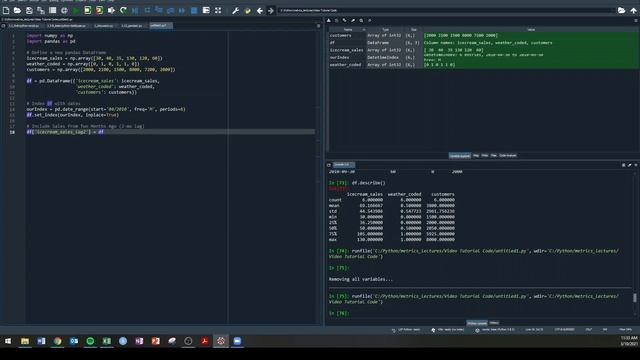Click the Save all files icon
The height and width of the screenshot is (360, 640).
point(41,10)
